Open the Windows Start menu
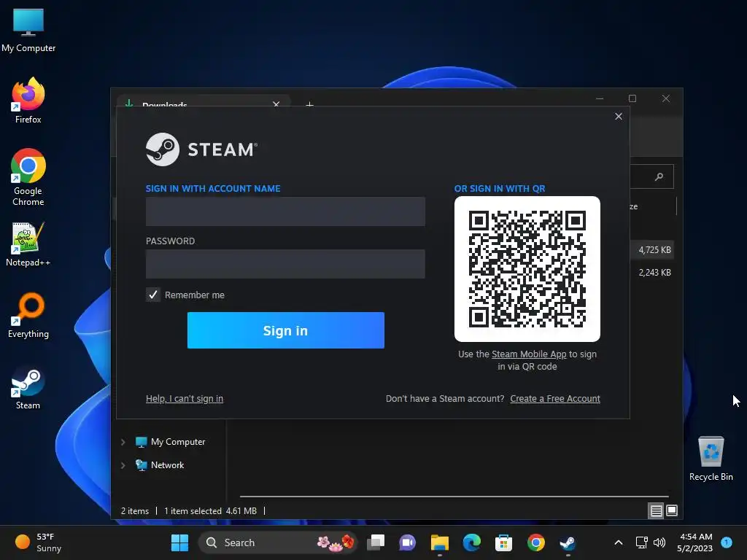Image resolution: width=747 pixels, height=560 pixels. 179,542
